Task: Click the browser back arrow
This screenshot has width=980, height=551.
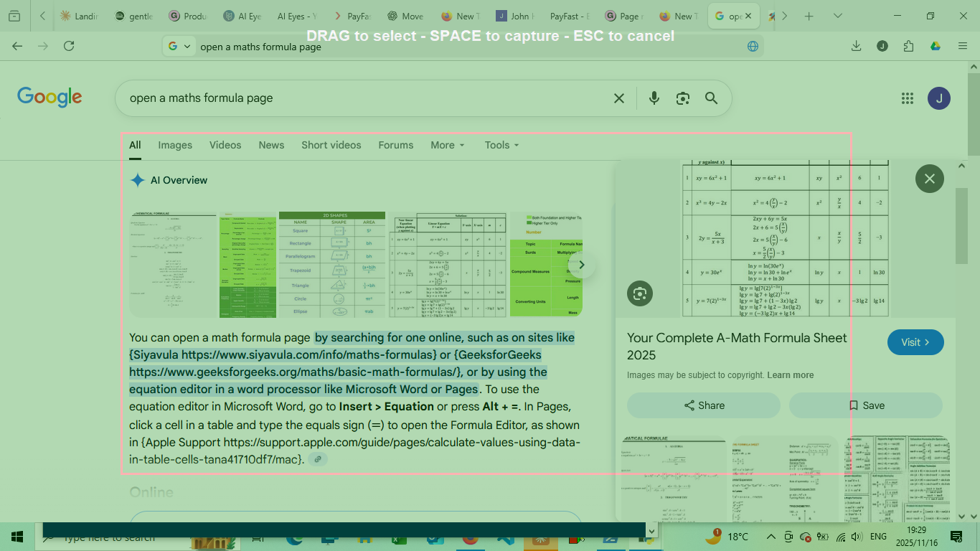Action: click(x=17, y=45)
